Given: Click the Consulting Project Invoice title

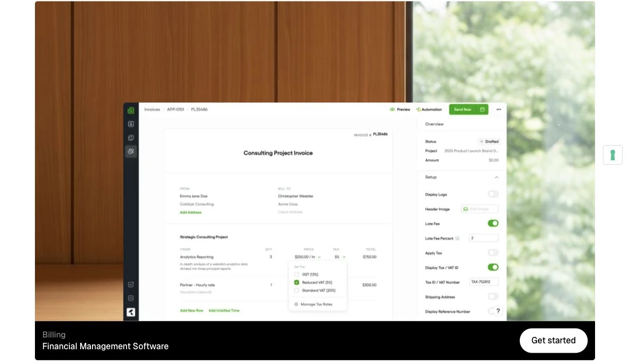Looking at the screenshot, I should [278, 153].
